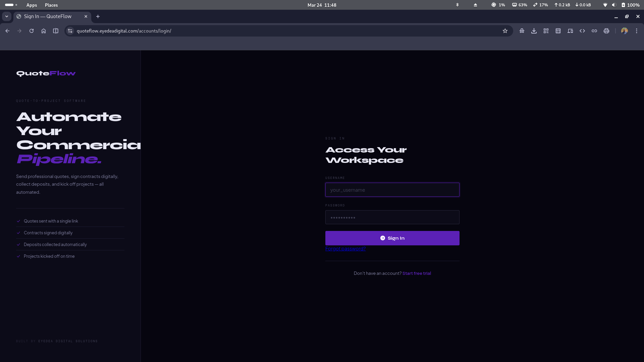
Task: Open the system volume indicator
Action: (614, 5)
